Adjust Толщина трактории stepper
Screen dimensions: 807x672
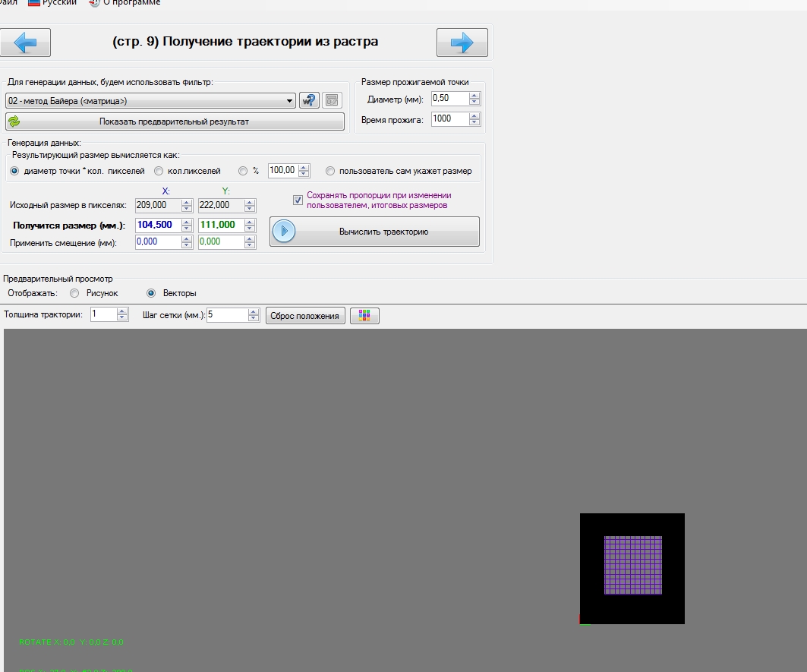click(122, 314)
